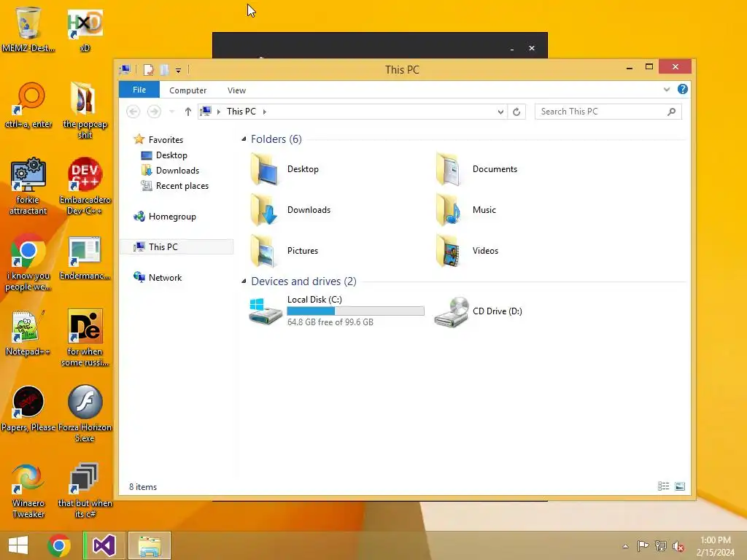Image resolution: width=747 pixels, height=560 pixels.
Task: Click the New folder icon in quick access toolbar
Action: (164, 70)
